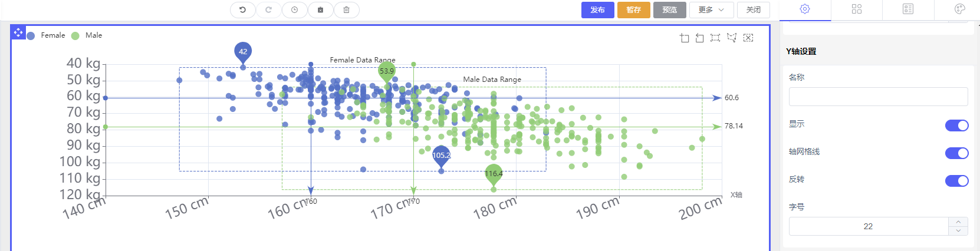This screenshot has width=980, height=251.
Task: Toggle the 轴网格线 switch
Action: coord(956,153)
